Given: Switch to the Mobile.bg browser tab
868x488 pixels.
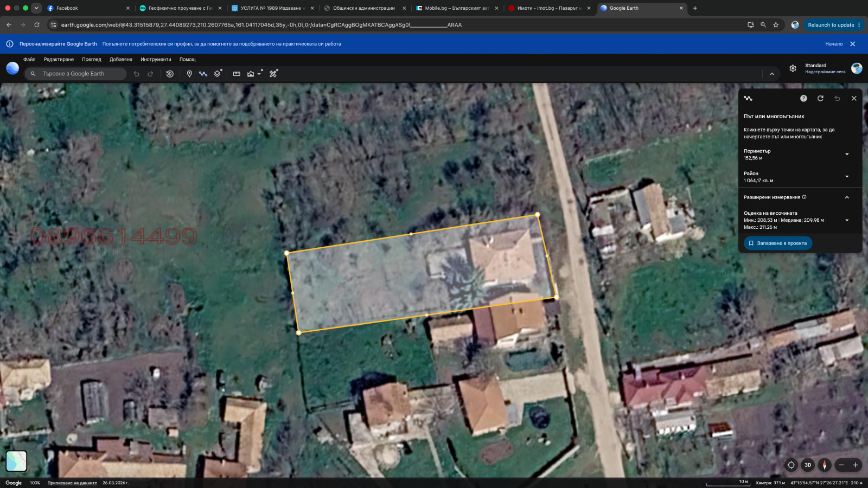Looking at the screenshot, I should tap(456, 8).
